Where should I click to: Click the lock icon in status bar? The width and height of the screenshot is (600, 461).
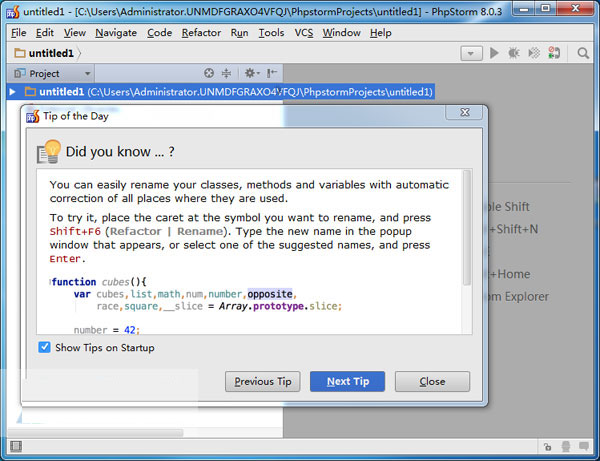click(x=548, y=446)
